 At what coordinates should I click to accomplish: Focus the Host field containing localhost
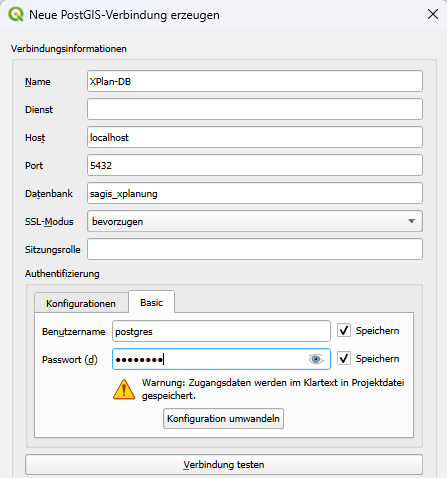(255, 137)
